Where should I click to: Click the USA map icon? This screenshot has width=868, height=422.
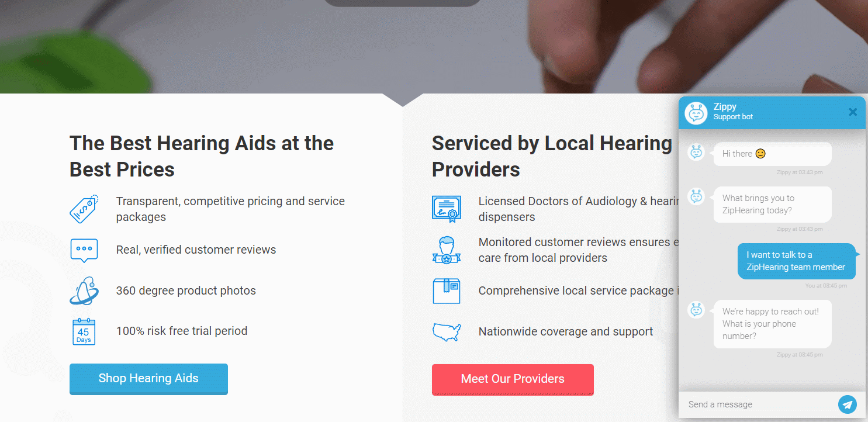(447, 331)
